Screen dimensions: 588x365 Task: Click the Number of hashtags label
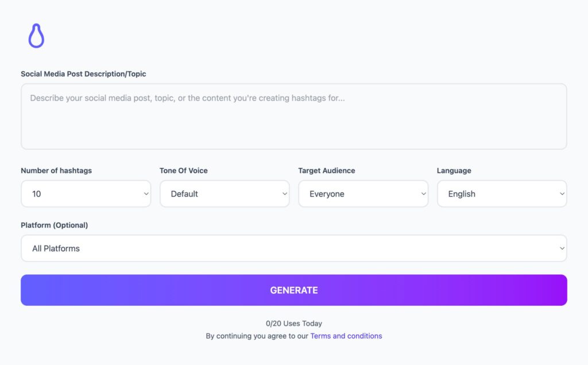point(56,171)
